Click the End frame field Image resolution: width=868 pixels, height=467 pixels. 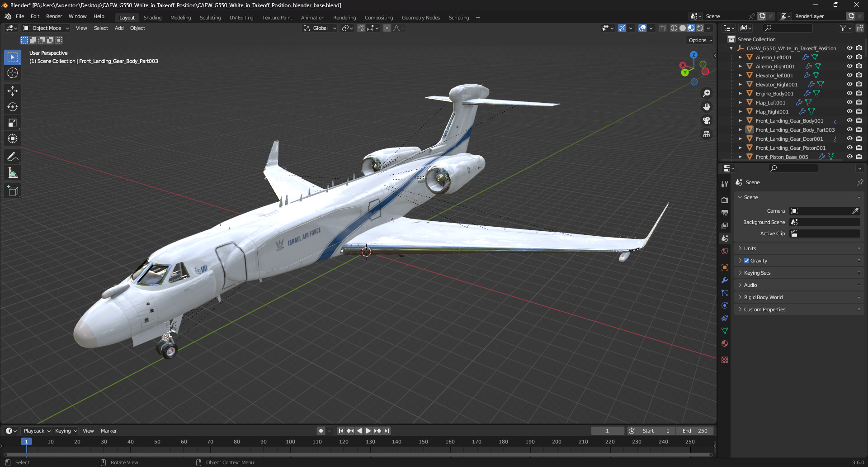(695, 431)
